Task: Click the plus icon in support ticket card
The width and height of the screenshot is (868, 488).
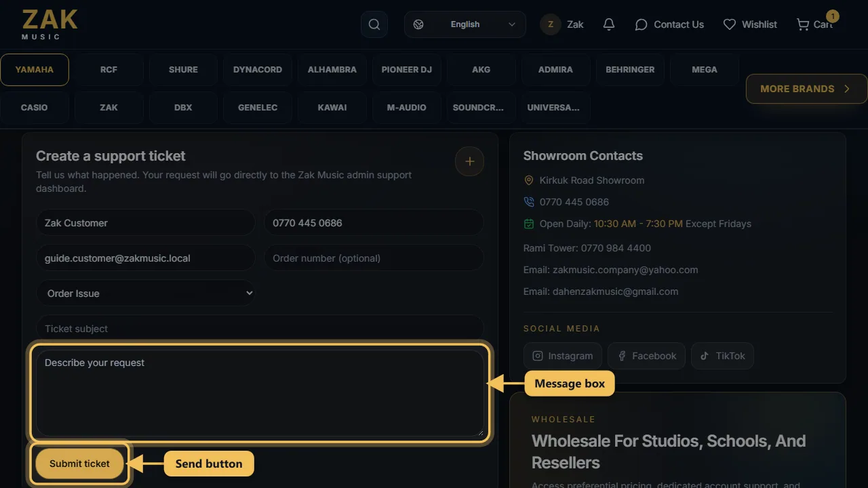Action: pyautogui.click(x=469, y=161)
